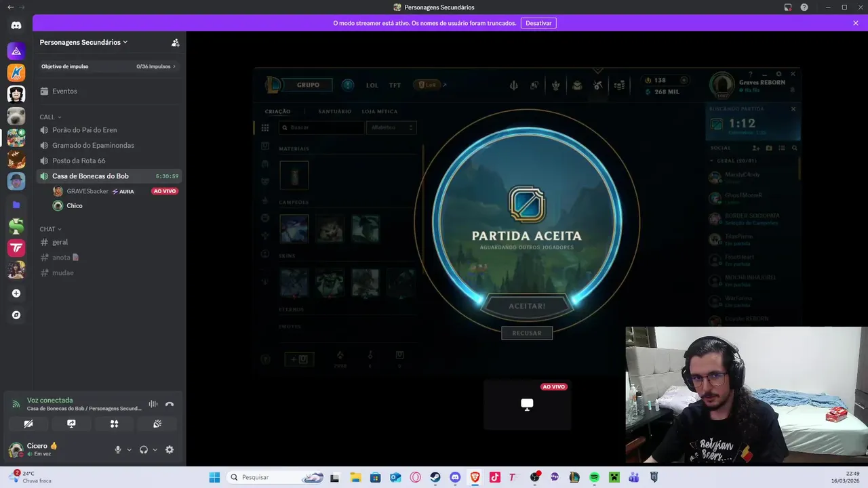Screen dimensions: 868x488
Task: Open Brave browser from the taskbar
Action: click(x=475, y=477)
